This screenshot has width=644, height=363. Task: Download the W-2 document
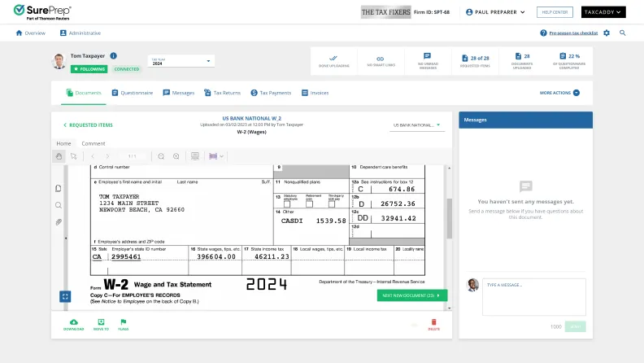(x=74, y=324)
